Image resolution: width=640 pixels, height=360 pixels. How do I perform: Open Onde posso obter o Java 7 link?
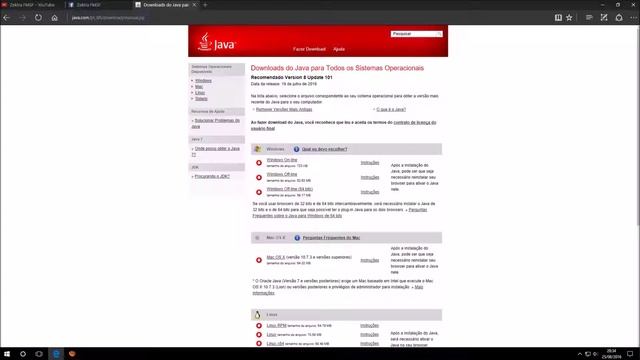coord(216,151)
